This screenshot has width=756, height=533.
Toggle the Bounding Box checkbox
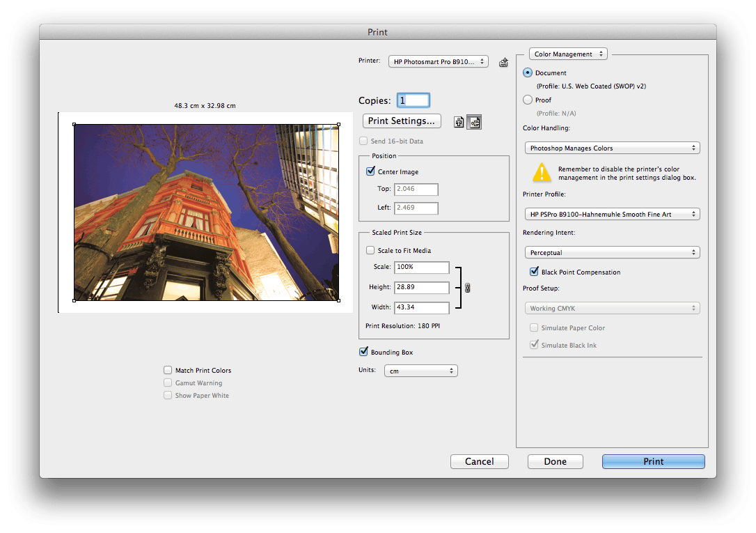pyautogui.click(x=363, y=352)
